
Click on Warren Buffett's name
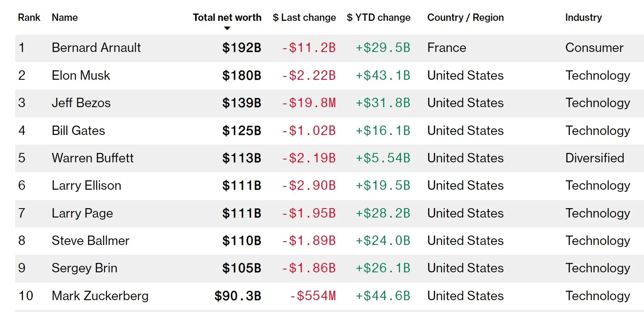[x=93, y=158]
